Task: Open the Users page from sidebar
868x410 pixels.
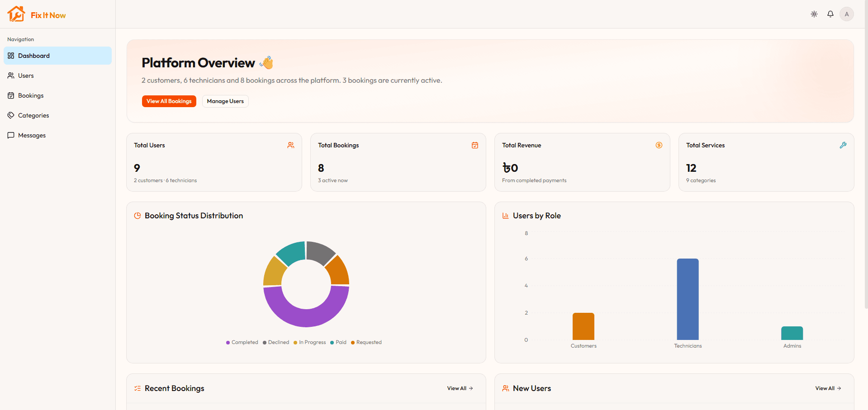Action: point(57,75)
